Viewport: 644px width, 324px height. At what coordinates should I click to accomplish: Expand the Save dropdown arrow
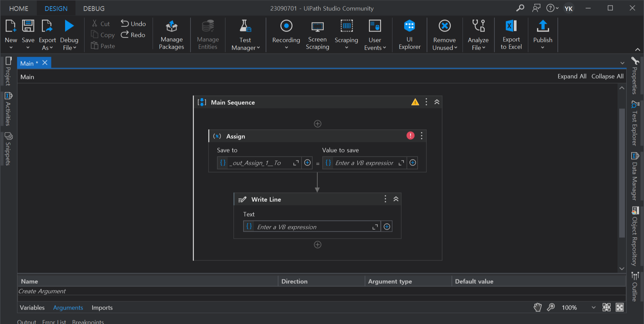[x=28, y=48]
